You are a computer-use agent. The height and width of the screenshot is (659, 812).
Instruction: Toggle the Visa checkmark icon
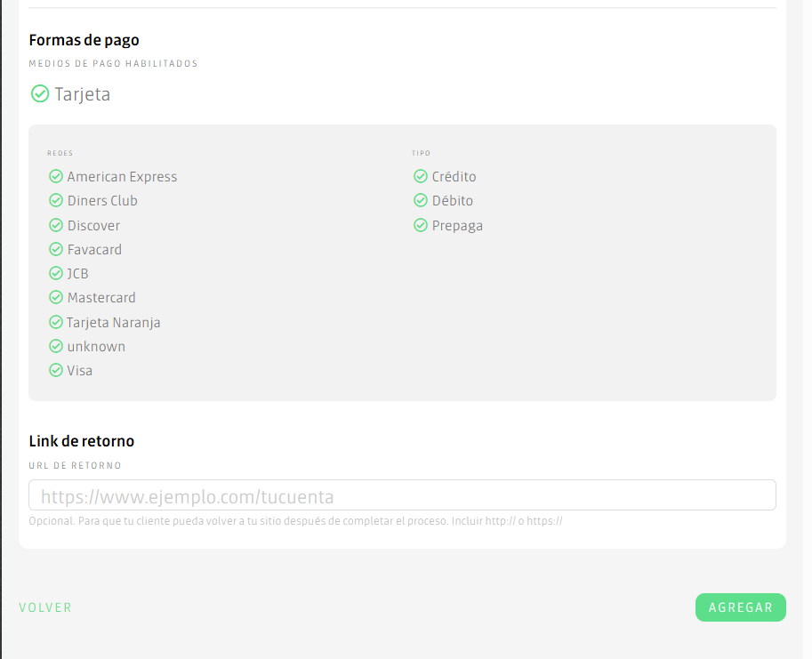(55, 370)
